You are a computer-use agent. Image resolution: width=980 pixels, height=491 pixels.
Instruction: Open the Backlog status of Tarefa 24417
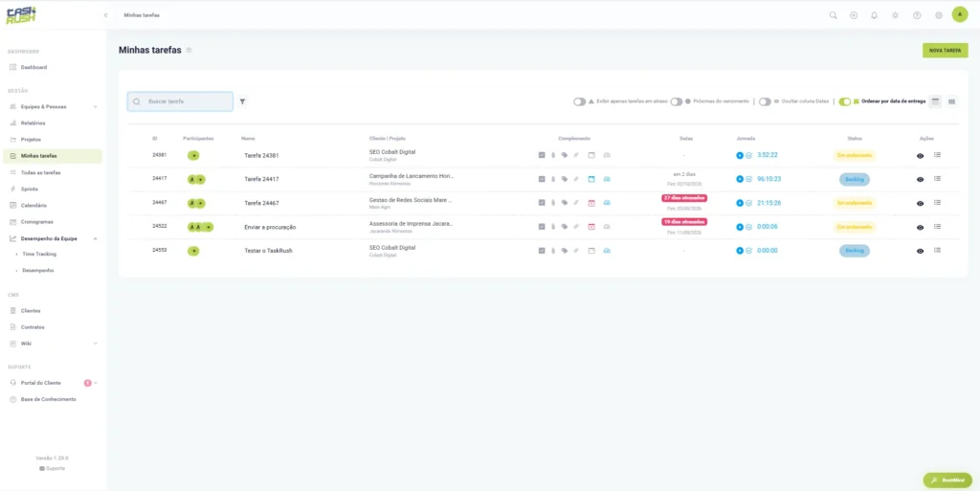click(855, 179)
